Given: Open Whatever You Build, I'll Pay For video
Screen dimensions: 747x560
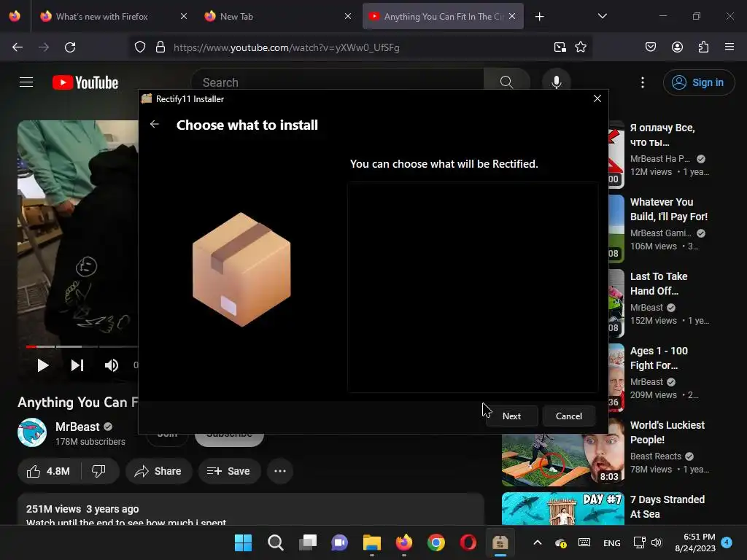Looking at the screenshot, I should [x=668, y=209].
